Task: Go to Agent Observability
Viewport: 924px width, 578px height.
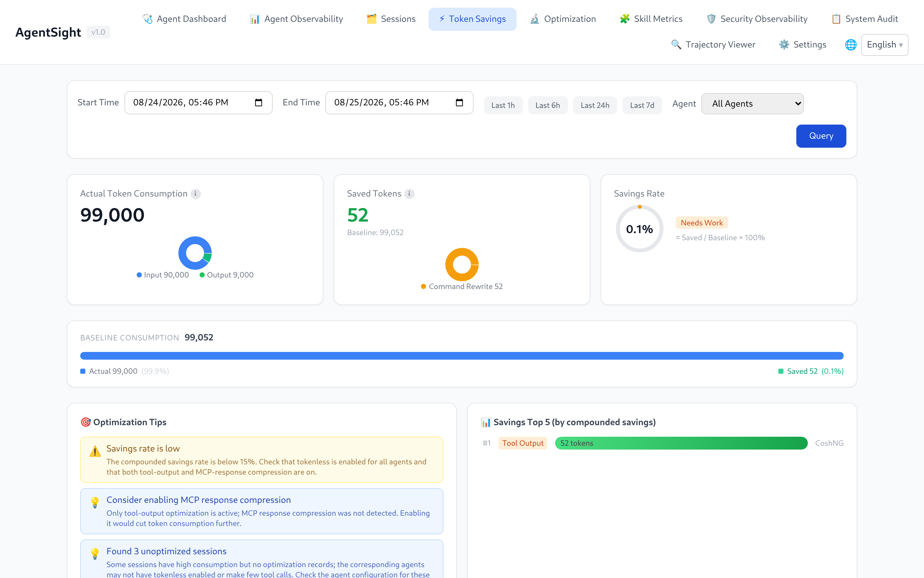Action: coord(296,19)
